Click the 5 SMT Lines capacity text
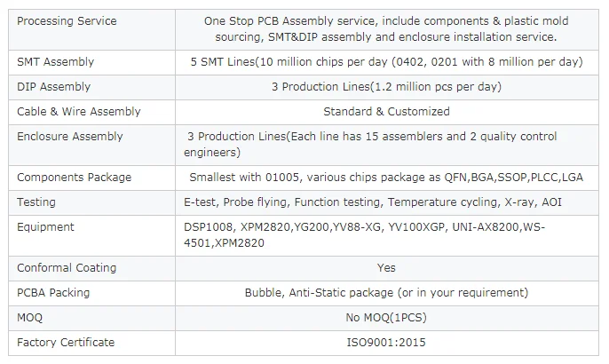 tap(386, 62)
